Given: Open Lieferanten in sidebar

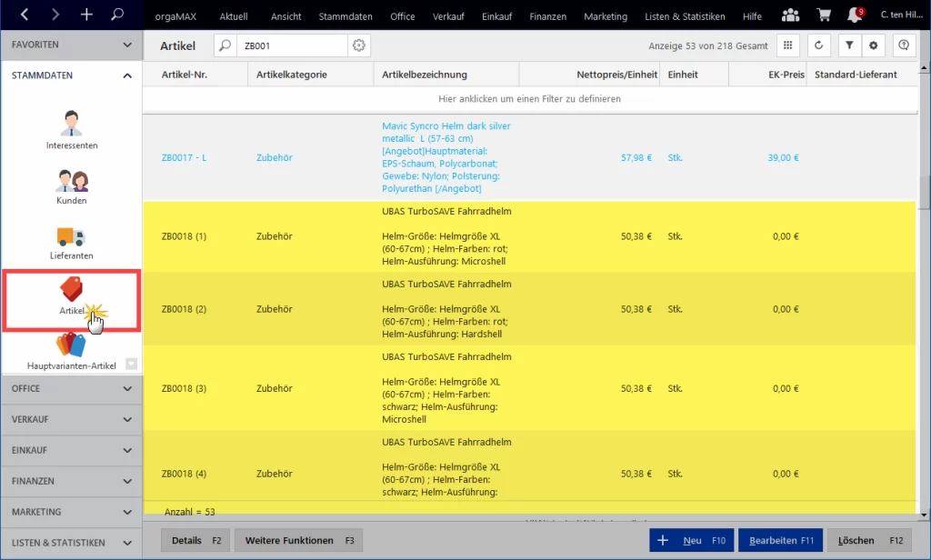Looking at the screenshot, I should [72, 243].
